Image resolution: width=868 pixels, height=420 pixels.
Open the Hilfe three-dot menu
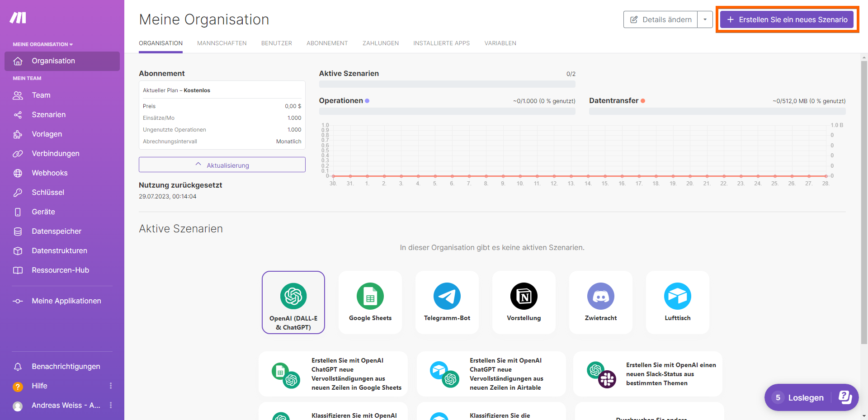(x=111, y=386)
